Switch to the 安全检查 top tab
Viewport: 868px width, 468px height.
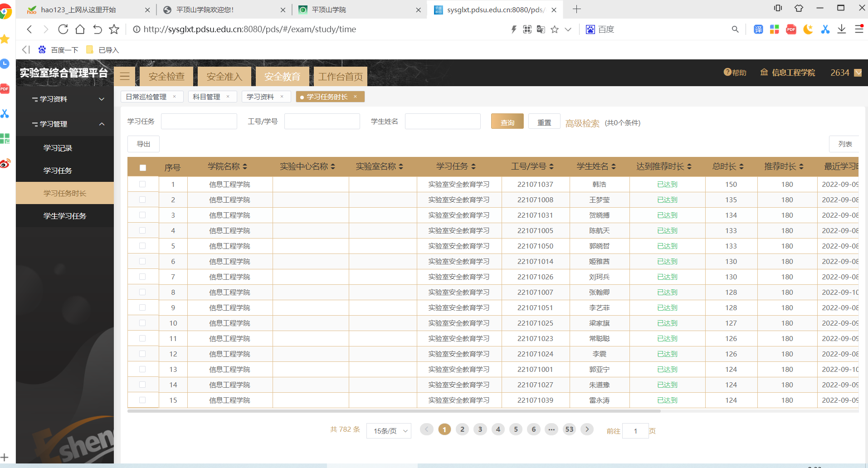(166, 76)
